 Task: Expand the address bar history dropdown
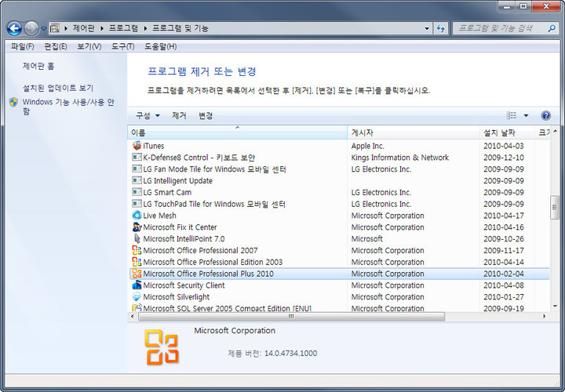(x=427, y=28)
